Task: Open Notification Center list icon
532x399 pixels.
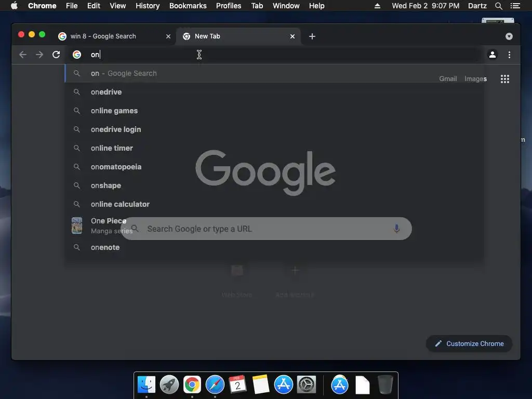Action: pyautogui.click(x=515, y=6)
